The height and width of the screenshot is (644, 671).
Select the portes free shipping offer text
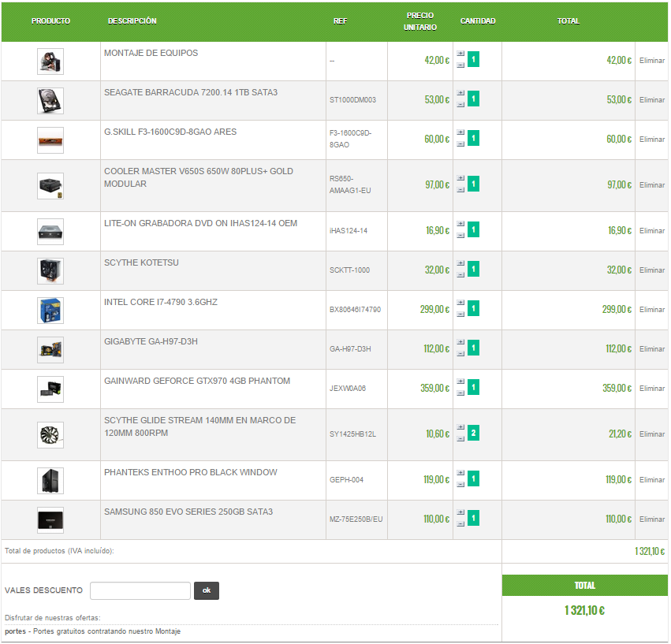[93, 631]
